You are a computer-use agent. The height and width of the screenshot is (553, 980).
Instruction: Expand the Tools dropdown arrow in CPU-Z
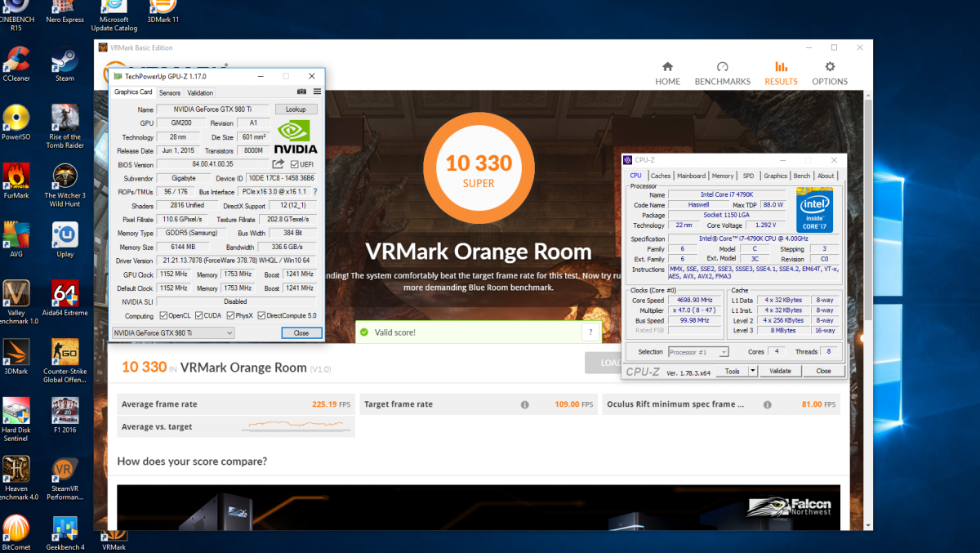pyautogui.click(x=752, y=371)
